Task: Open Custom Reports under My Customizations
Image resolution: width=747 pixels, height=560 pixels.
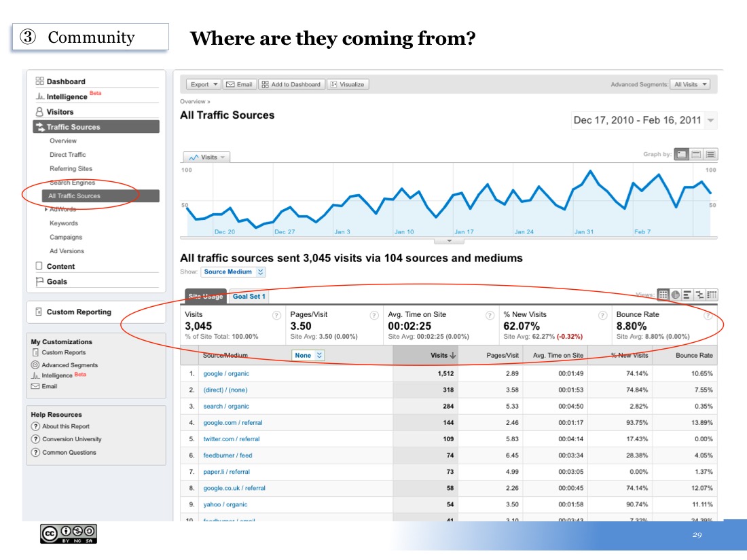Action: (x=58, y=352)
